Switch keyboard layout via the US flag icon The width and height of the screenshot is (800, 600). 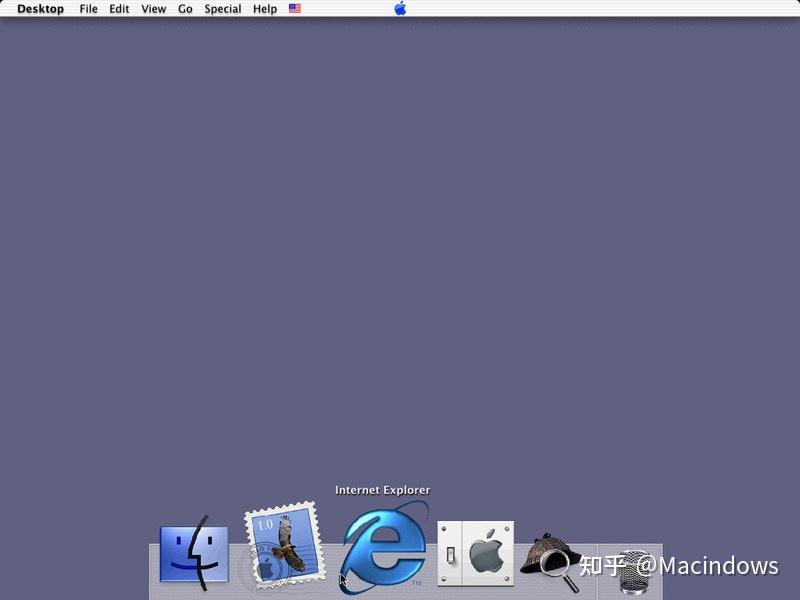point(293,9)
